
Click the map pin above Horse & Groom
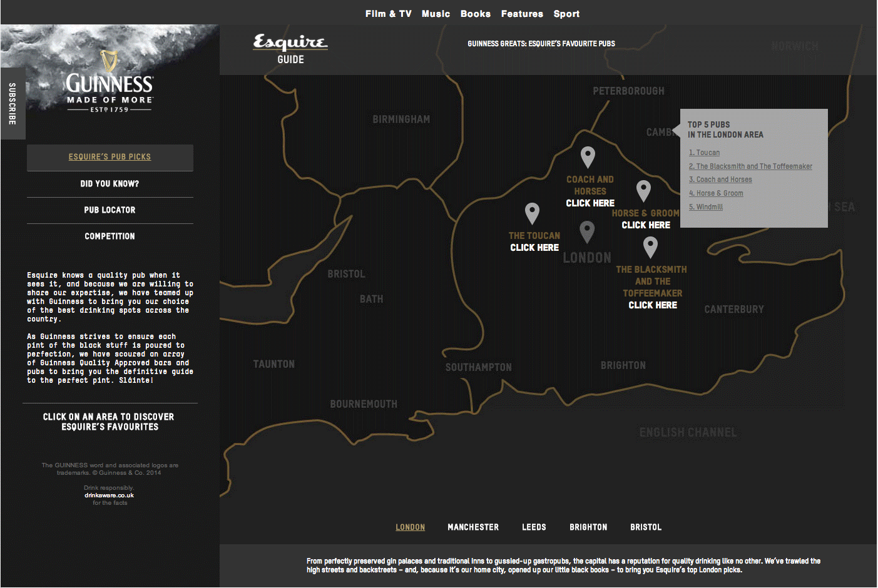click(x=643, y=191)
